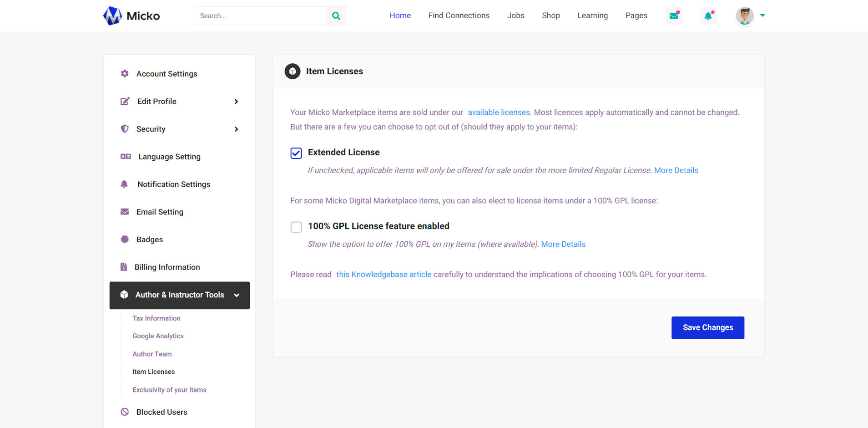
Task: Enable the 100% GPL License checkbox
Action: (x=296, y=227)
